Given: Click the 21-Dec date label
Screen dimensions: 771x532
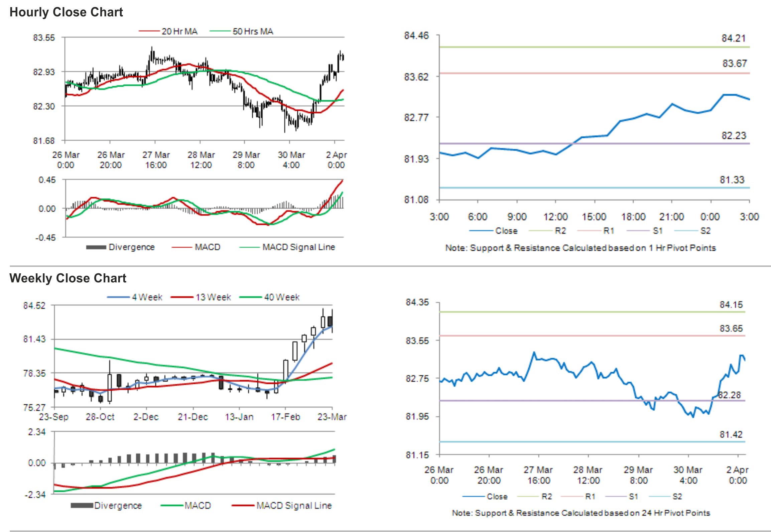Looking at the screenshot, I should coord(193,417).
